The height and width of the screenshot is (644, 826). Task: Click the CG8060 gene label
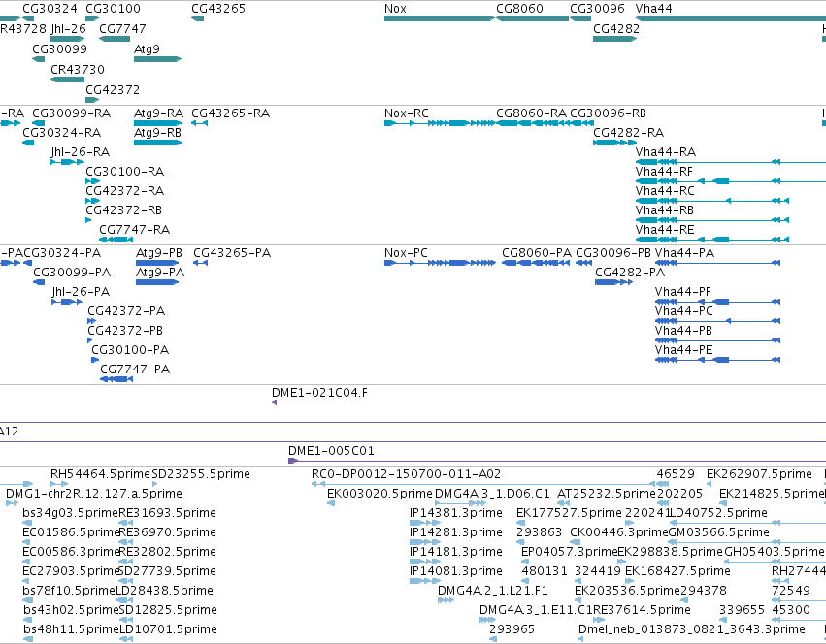519,9
